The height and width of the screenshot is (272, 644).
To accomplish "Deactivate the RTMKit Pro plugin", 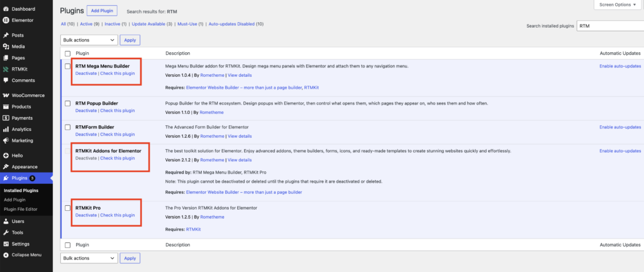I will [x=86, y=215].
